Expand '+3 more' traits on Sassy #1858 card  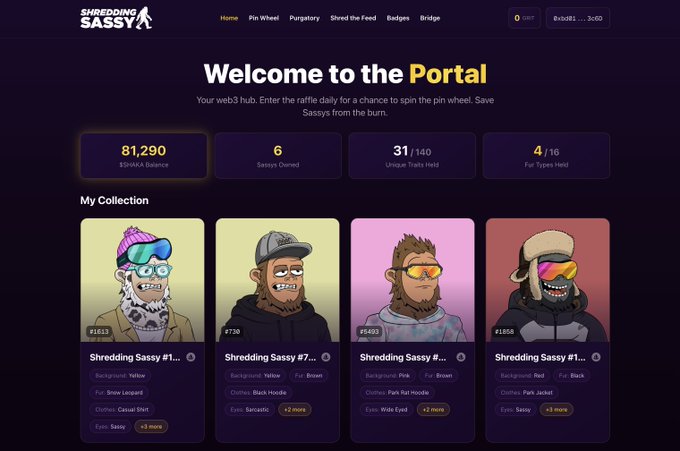point(556,409)
